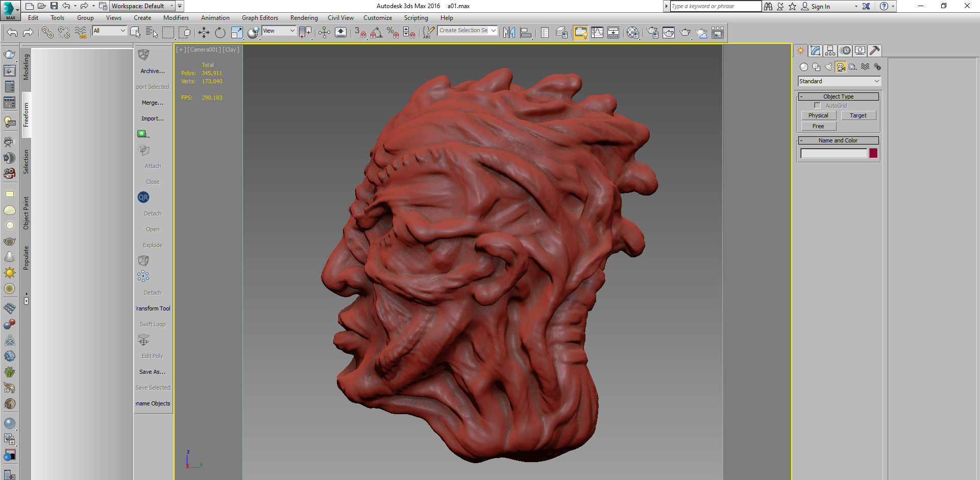Open the Scripting menu
This screenshot has width=980, height=480.
(x=416, y=18)
